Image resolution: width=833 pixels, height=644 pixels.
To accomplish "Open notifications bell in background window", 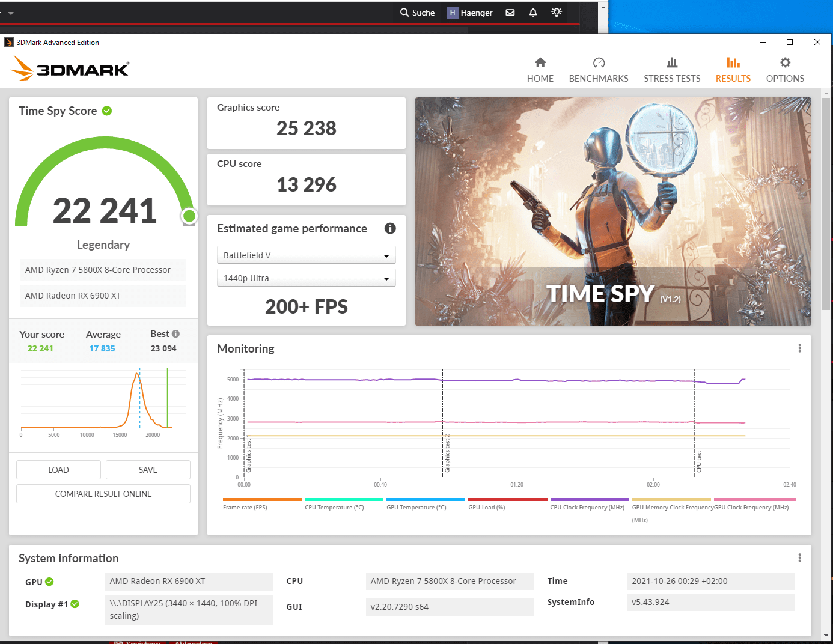I will tap(533, 12).
